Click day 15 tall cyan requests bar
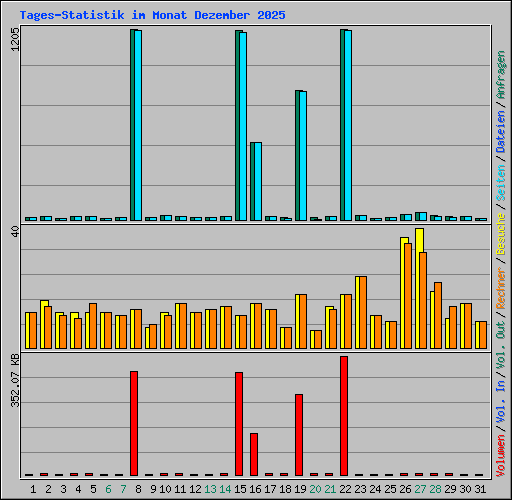Image resolution: width=512 pixels, height=500 pixels. [243, 126]
